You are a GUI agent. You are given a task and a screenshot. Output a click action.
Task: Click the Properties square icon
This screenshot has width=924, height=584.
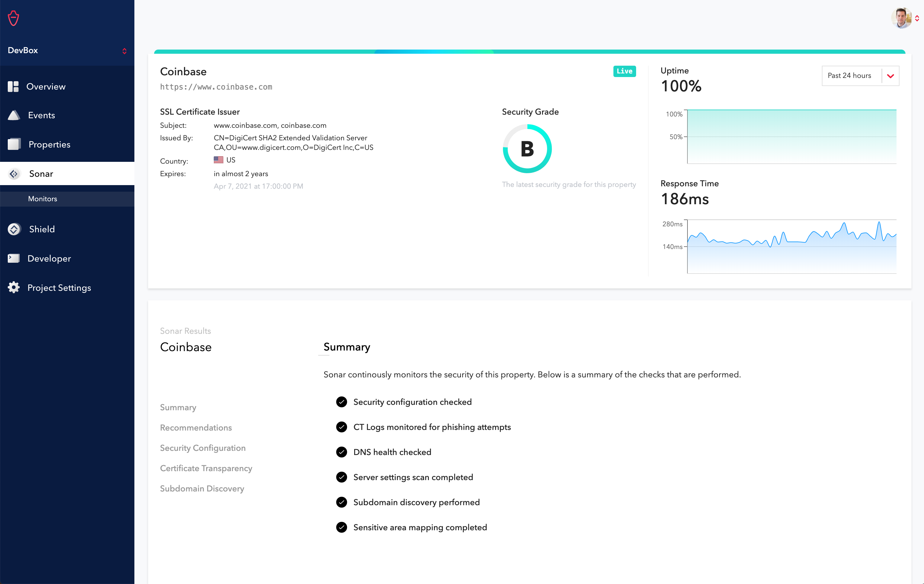pos(14,144)
